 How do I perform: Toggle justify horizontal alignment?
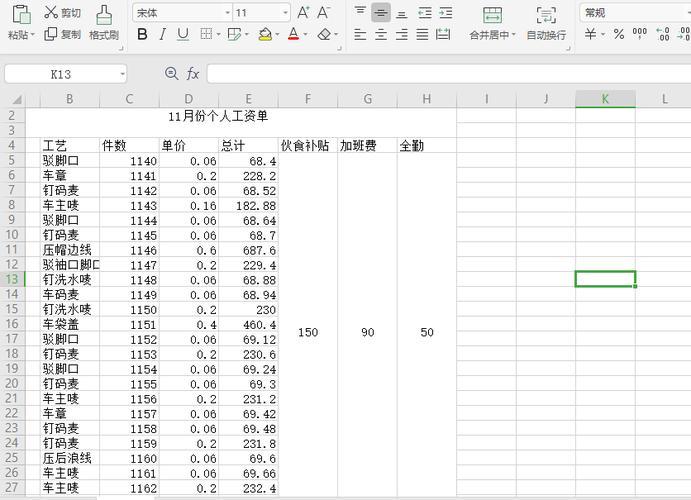pyautogui.click(x=422, y=34)
